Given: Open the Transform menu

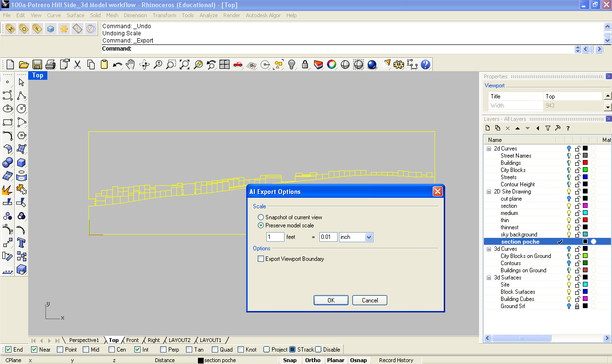Looking at the screenshot, I should [164, 15].
